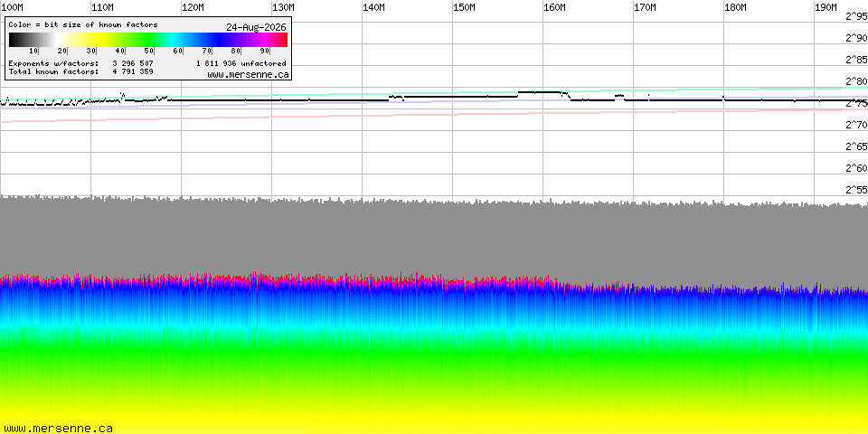The image size is (868, 434).
Task: Click the 2^60 bit-level axis label
Action: [856, 168]
